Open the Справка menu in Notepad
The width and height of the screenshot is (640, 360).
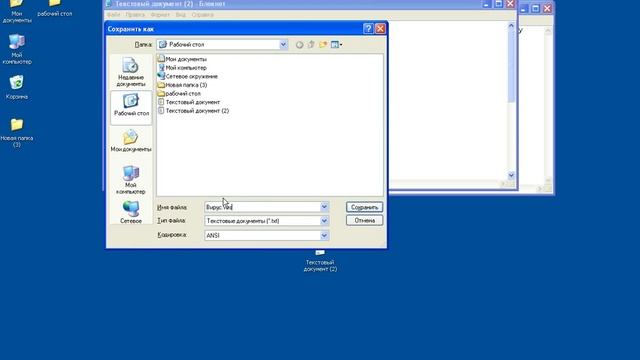click(202, 15)
